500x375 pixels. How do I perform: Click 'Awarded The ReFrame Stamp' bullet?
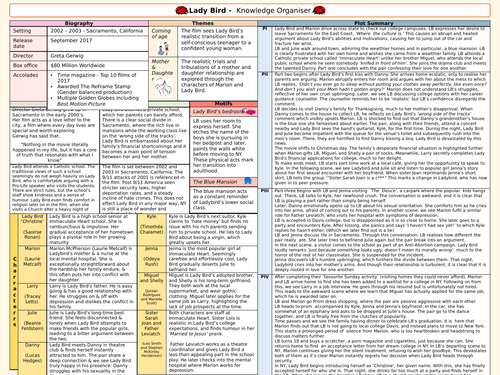point(94,89)
